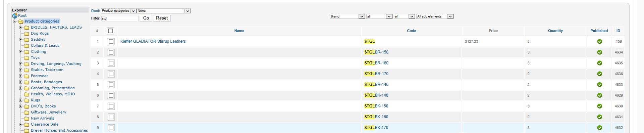The width and height of the screenshot is (644, 133).
Task: Open the first 'all' dropdown next to Brand
Action: tap(379, 16)
